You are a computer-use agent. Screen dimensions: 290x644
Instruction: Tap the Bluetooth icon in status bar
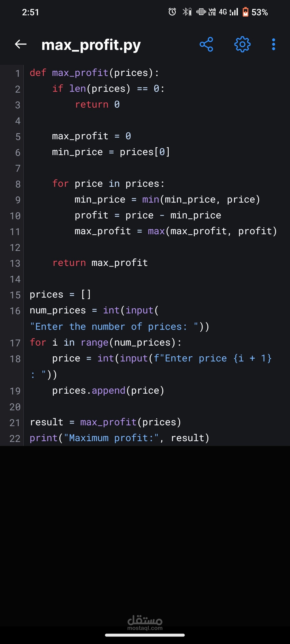[x=185, y=12]
